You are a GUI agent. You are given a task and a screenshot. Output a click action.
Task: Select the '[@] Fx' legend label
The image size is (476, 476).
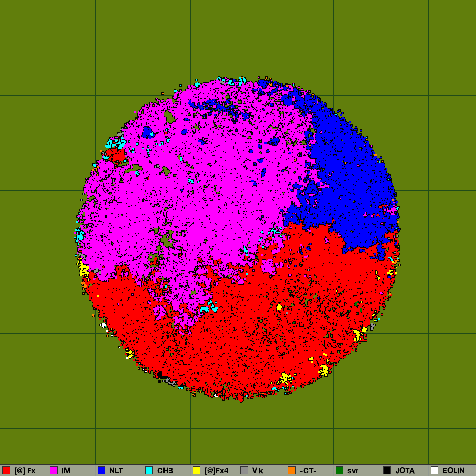coord(25,471)
